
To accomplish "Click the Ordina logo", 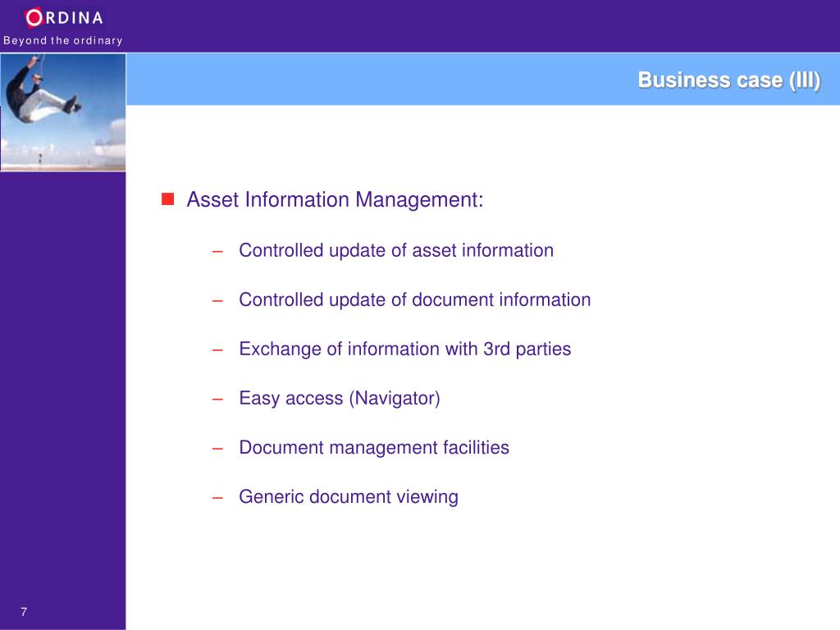I will pos(64,18).
